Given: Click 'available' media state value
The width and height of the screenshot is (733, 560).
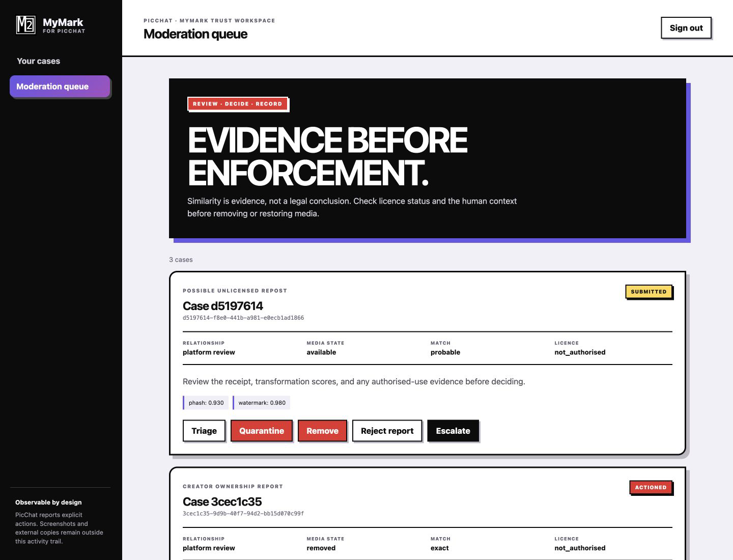Looking at the screenshot, I should pyautogui.click(x=321, y=352).
